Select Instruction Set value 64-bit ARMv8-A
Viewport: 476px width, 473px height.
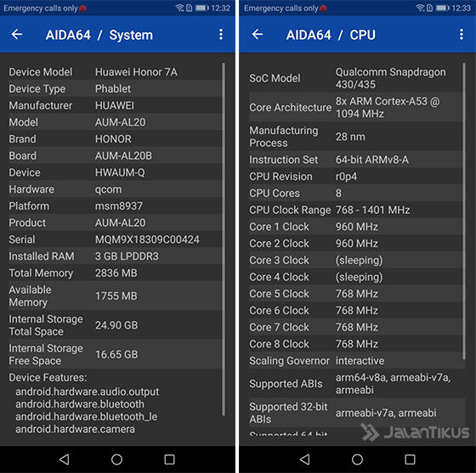coord(372,160)
